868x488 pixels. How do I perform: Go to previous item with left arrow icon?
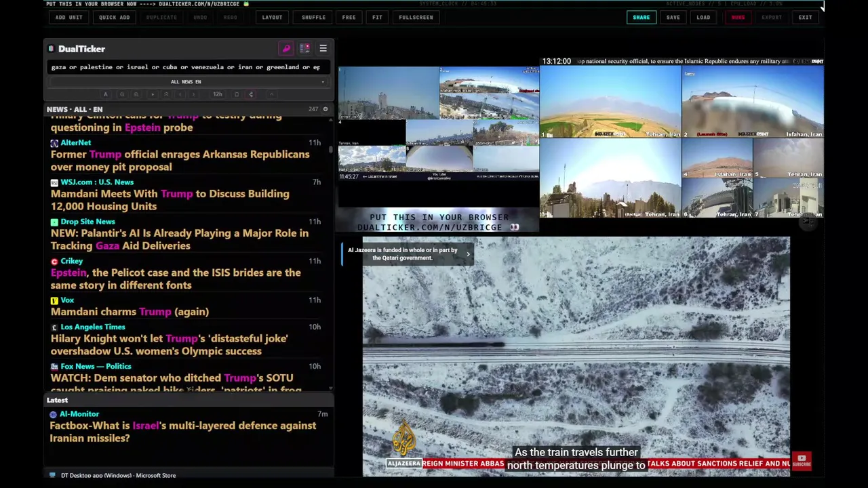click(180, 94)
